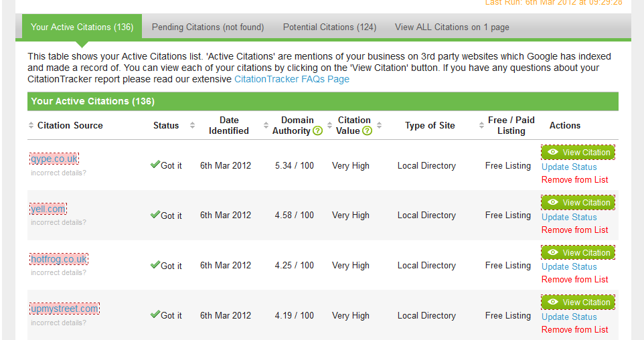Open the yell.com citation source link
The image size is (644, 340).
click(x=48, y=209)
